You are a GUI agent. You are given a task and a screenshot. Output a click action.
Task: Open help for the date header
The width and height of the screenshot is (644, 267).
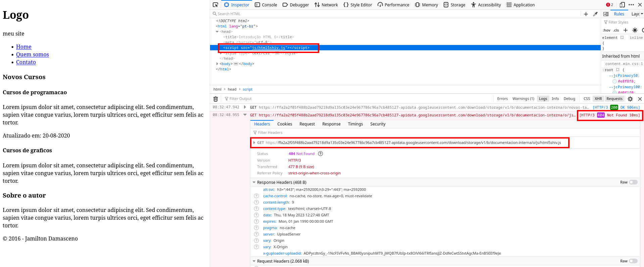click(256, 215)
